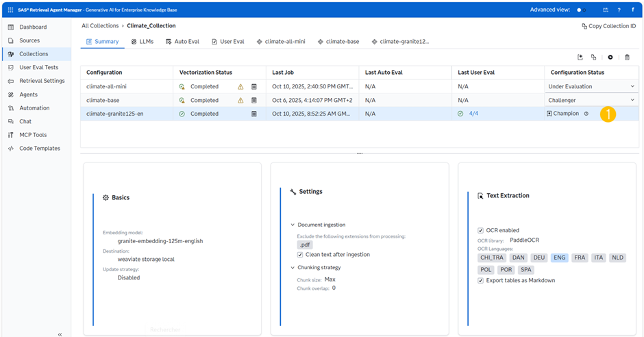The image size is (644, 337).
Task: Toggle Clean text after ingestion checkbox
Action: pyautogui.click(x=300, y=254)
